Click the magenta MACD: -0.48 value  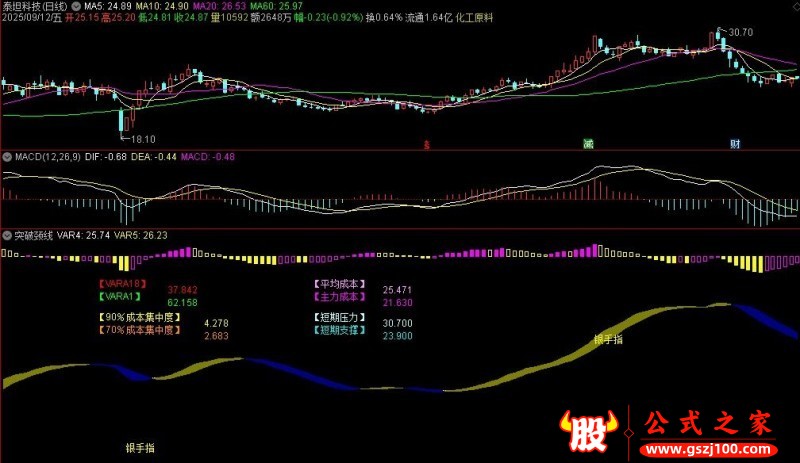(x=208, y=157)
